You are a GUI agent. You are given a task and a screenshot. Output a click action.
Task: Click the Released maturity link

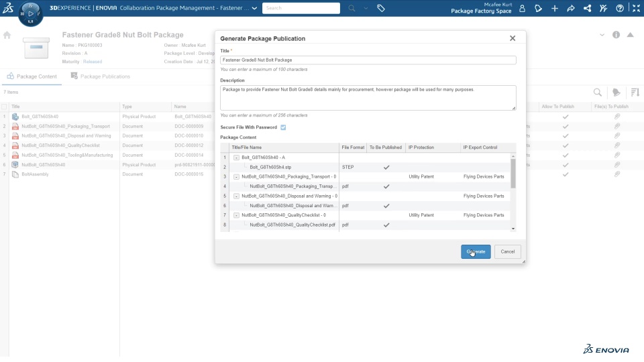[x=93, y=62]
